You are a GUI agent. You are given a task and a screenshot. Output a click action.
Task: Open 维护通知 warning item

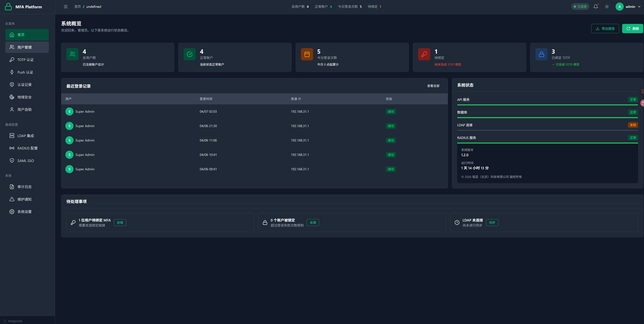[25, 199]
